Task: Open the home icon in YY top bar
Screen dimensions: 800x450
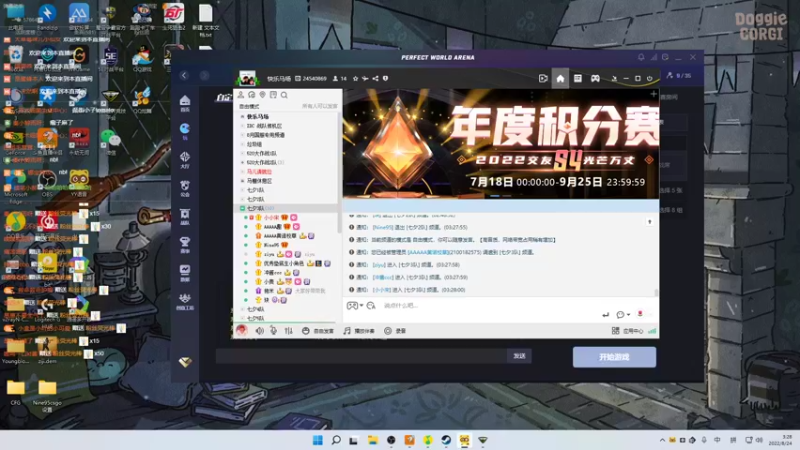Action: point(560,79)
